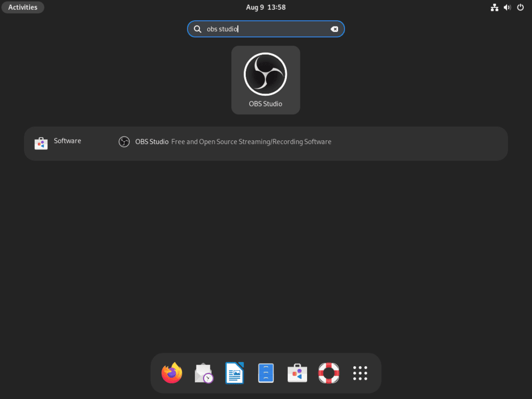Screen dimensions: 532x399
Task: Open GNOME Software from the dock
Action: point(297,373)
